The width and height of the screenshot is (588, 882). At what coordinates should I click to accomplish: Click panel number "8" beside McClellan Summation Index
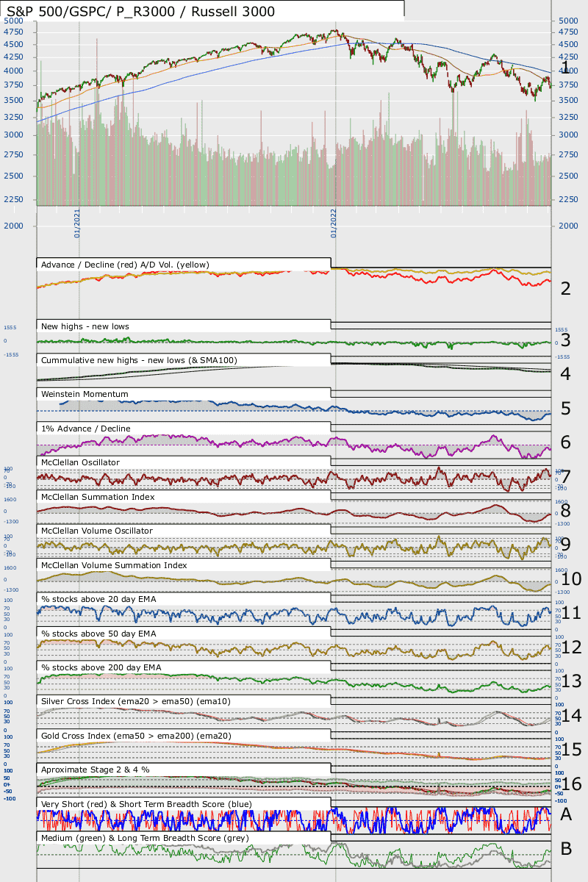(565, 510)
